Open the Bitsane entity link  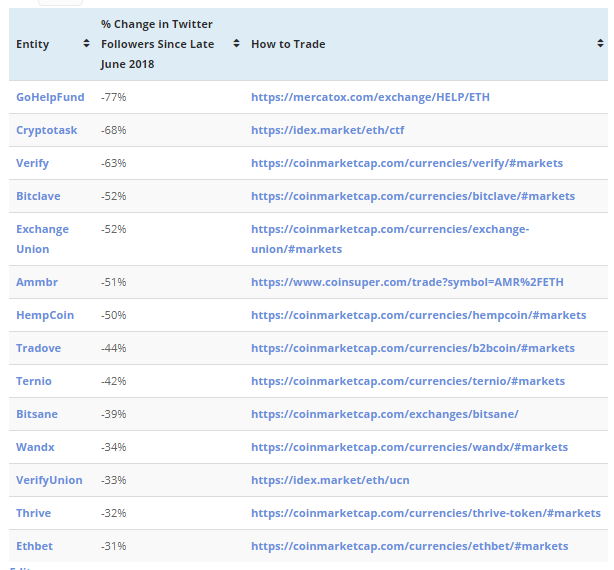[37, 414]
